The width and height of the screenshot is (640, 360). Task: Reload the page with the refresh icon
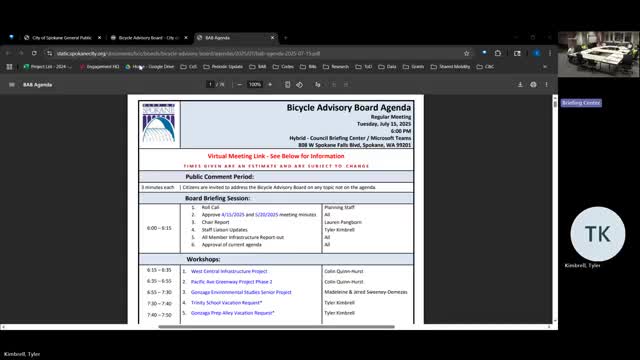click(x=34, y=53)
